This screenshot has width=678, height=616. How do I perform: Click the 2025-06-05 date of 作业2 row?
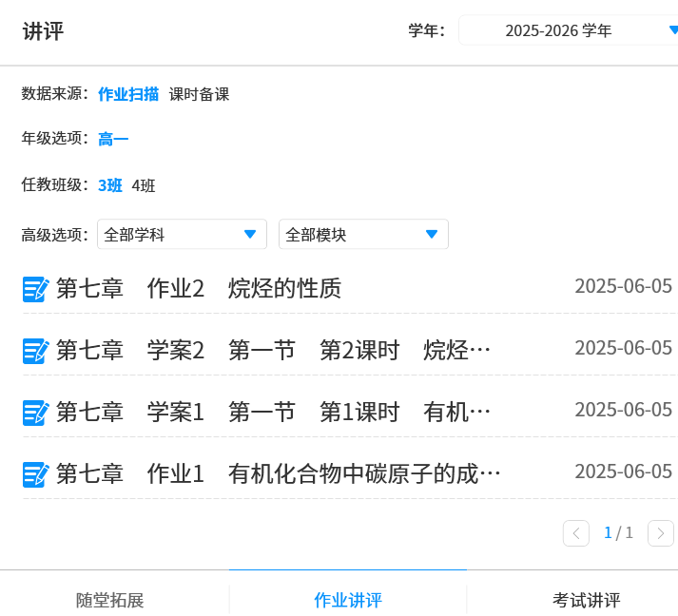(624, 286)
